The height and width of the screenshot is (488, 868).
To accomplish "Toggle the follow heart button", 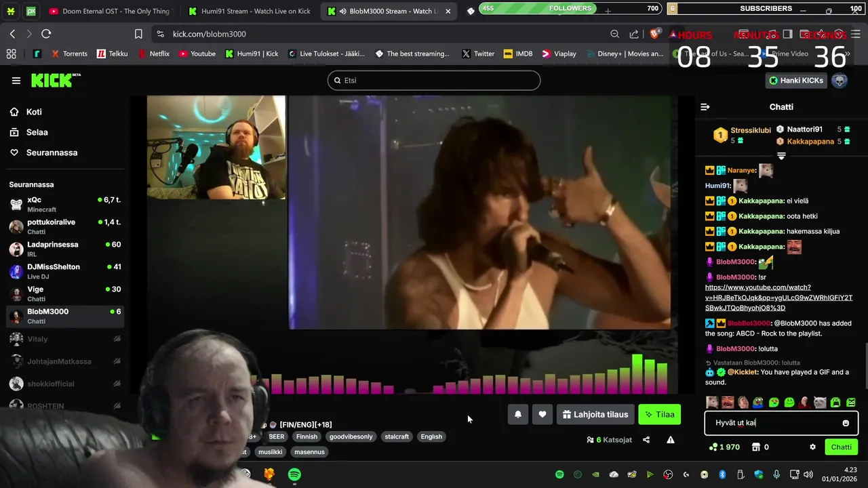I will 542,414.
